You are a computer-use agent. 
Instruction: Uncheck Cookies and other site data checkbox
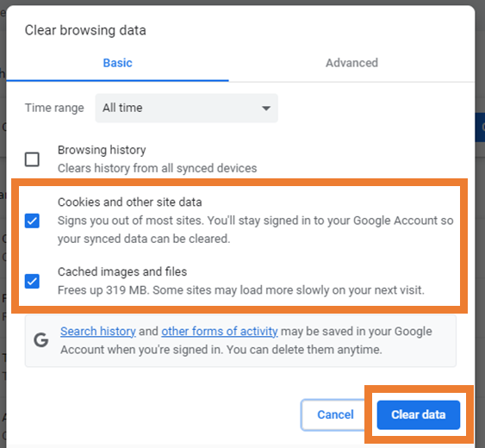[x=32, y=221]
